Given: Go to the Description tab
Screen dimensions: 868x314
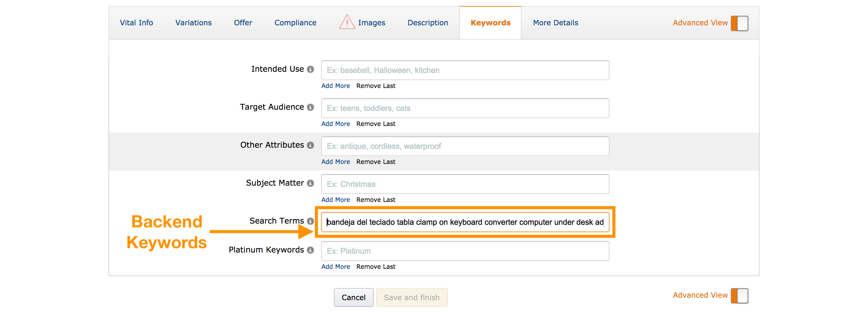Looking at the screenshot, I should coord(427,23).
